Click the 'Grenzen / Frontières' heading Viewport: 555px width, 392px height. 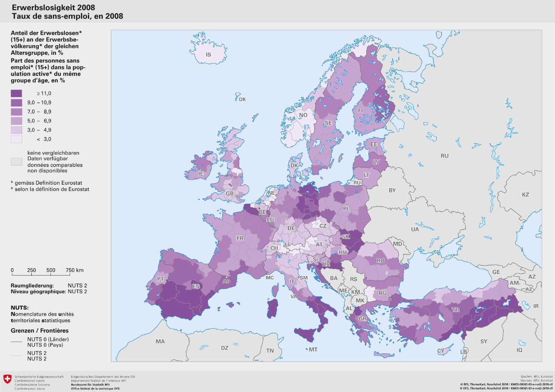click(40, 331)
